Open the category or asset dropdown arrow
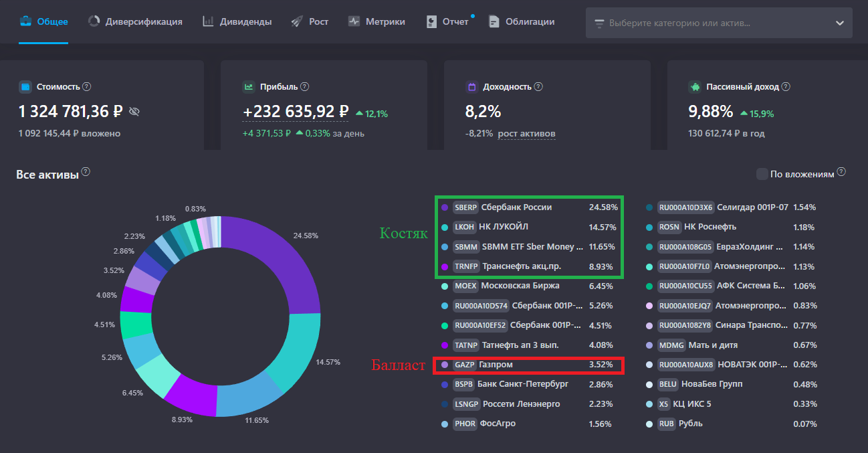The width and height of the screenshot is (868, 453). pyautogui.click(x=840, y=23)
